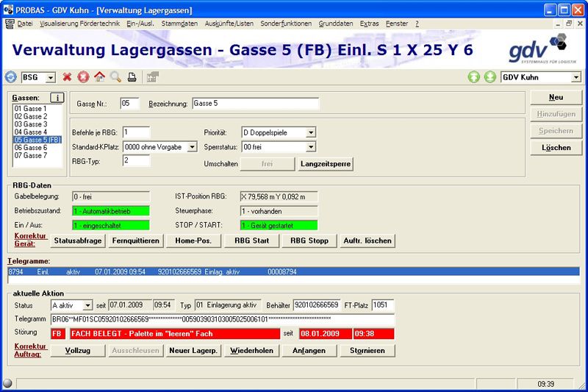
Task: Click the red FACH BELEGT fault message
Action: pyautogui.click(x=175, y=334)
